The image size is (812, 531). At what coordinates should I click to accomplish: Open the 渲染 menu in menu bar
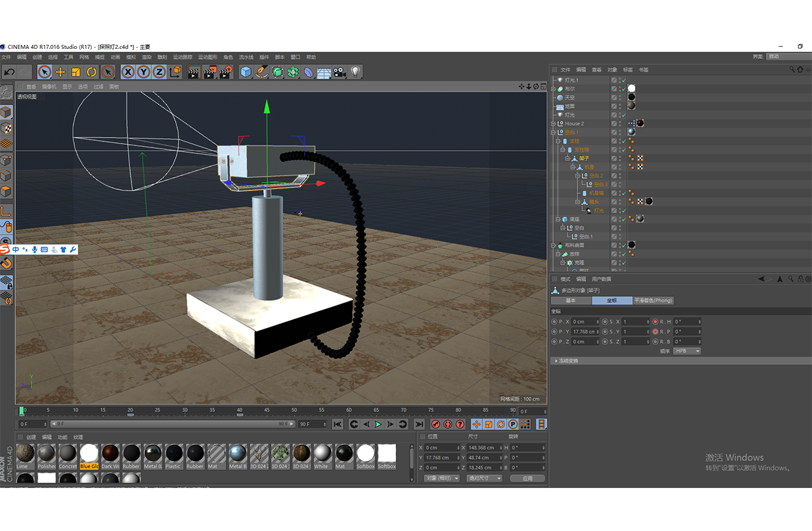pos(147,58)
